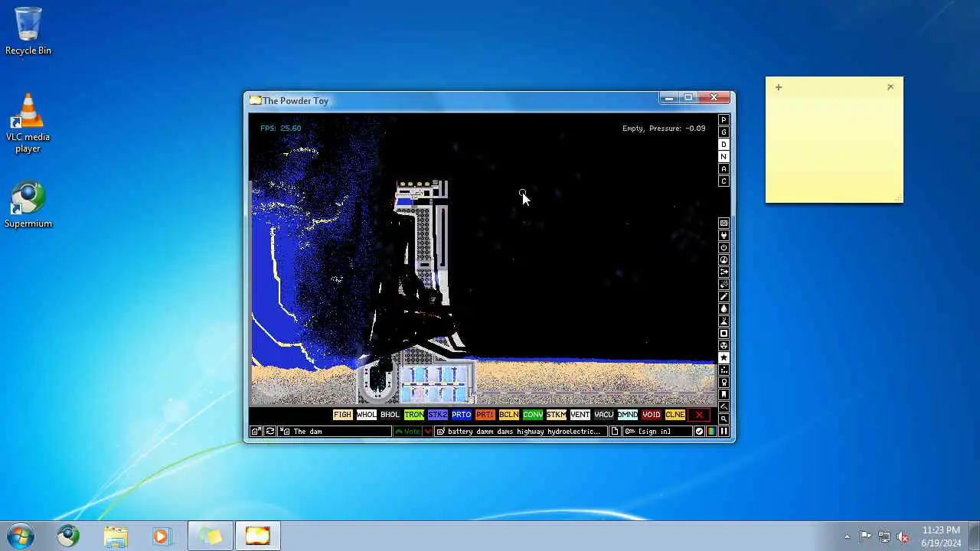Image resolution: width=980 pixels, height=551 pixels.
Task: Click the save name field 'The dam'
Action: click(335, 432)
